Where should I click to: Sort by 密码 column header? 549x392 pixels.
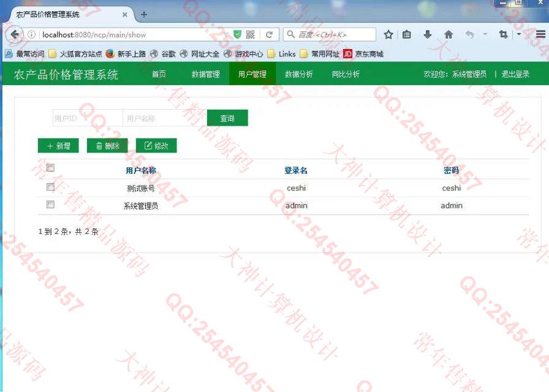click(x=452, y=170)
